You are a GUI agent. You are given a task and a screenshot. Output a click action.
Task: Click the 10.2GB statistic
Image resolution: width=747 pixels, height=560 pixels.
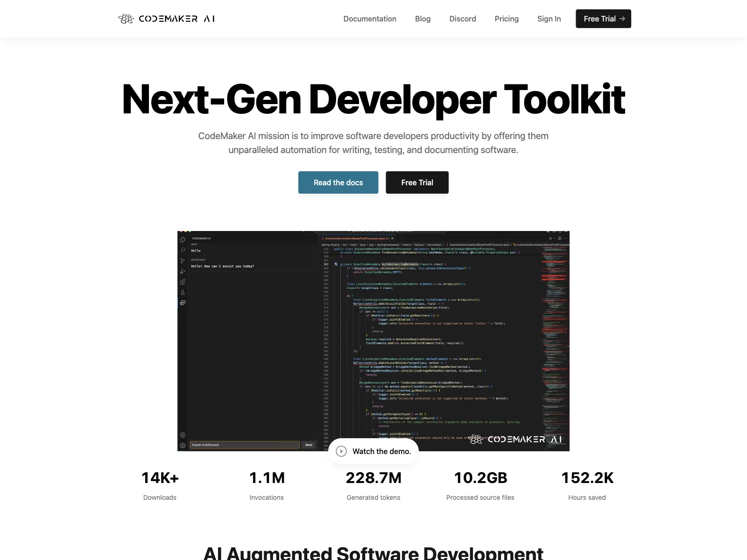tap(480, 478)
